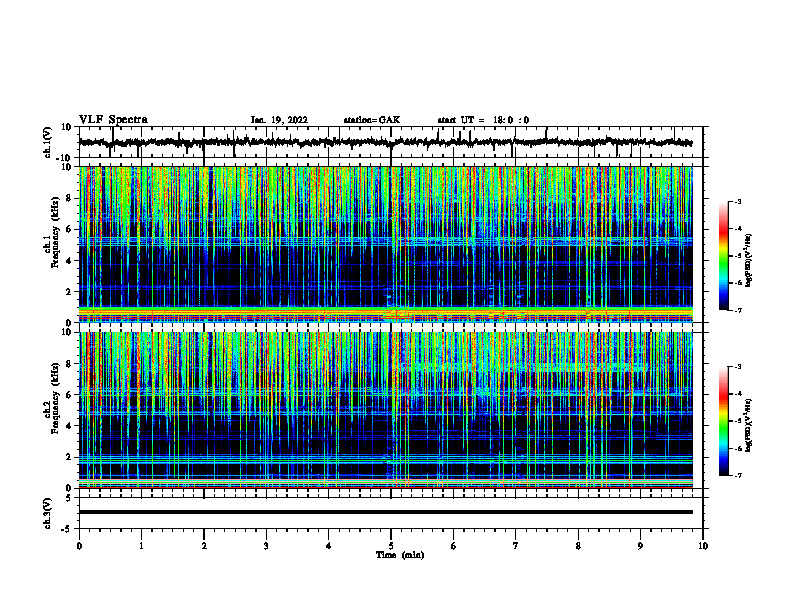Click the "6" tick on the time axis
The image size is (792, 612).
point(454,546)
